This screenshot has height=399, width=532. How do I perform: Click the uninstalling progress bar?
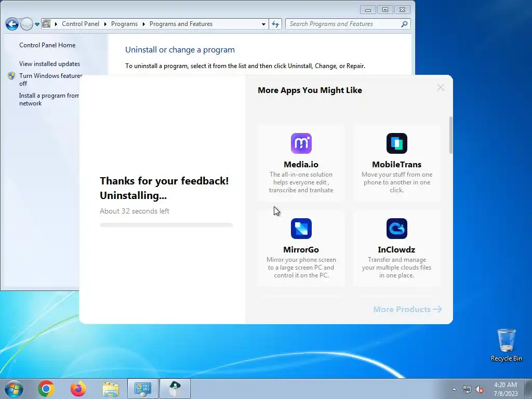click(166, 225)
